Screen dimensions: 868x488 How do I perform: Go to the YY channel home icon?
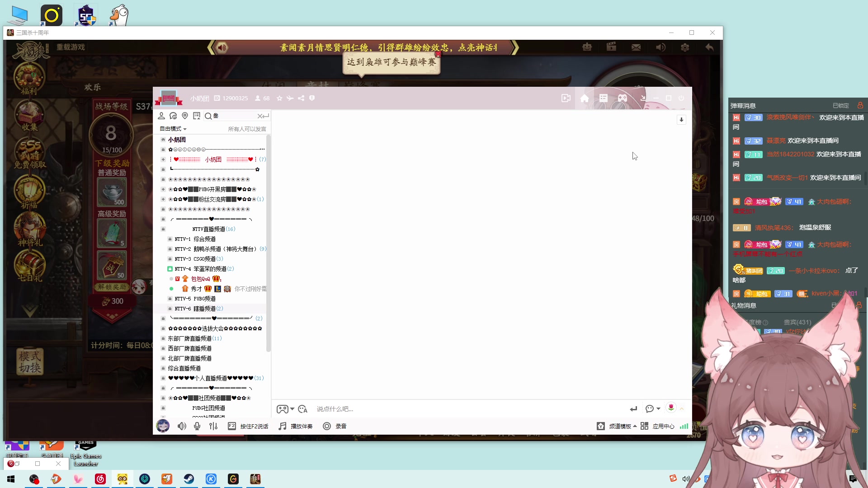585,98
